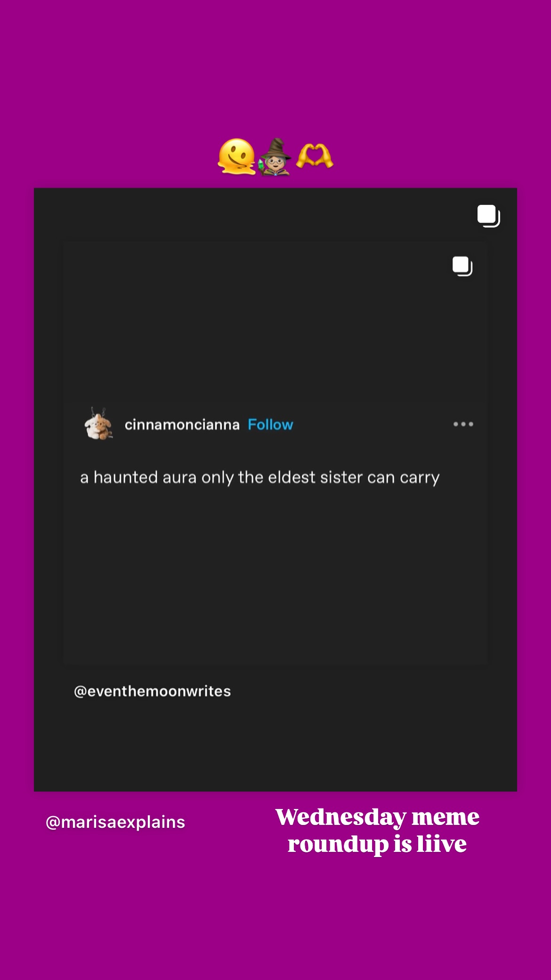Screen dimensions: 551x980
Task: Follow cinnamoncianna via the Follow link
Action: tap(270, 425)
